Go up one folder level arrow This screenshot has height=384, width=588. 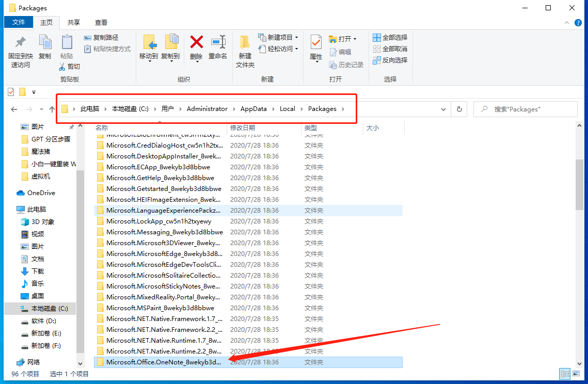[x=52, y=109]
